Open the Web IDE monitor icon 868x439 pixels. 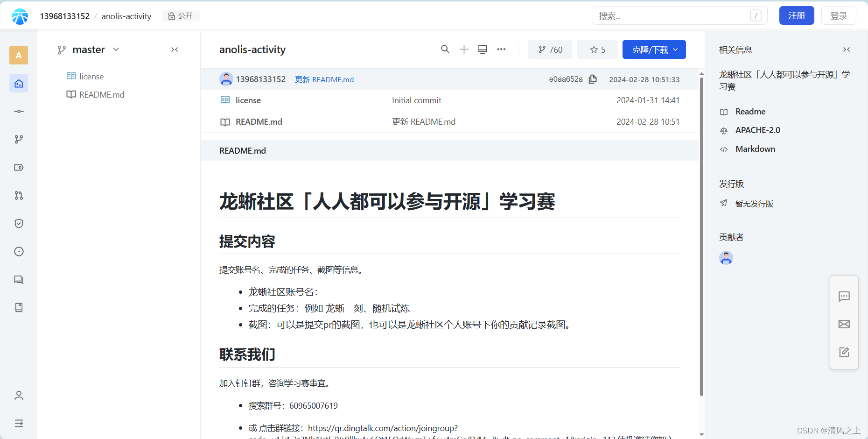(x=483, y=49)
